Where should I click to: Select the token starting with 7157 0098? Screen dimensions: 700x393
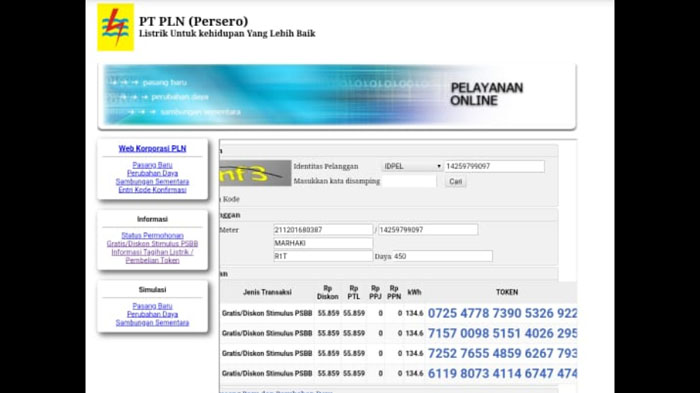click(x=502, y=334)
